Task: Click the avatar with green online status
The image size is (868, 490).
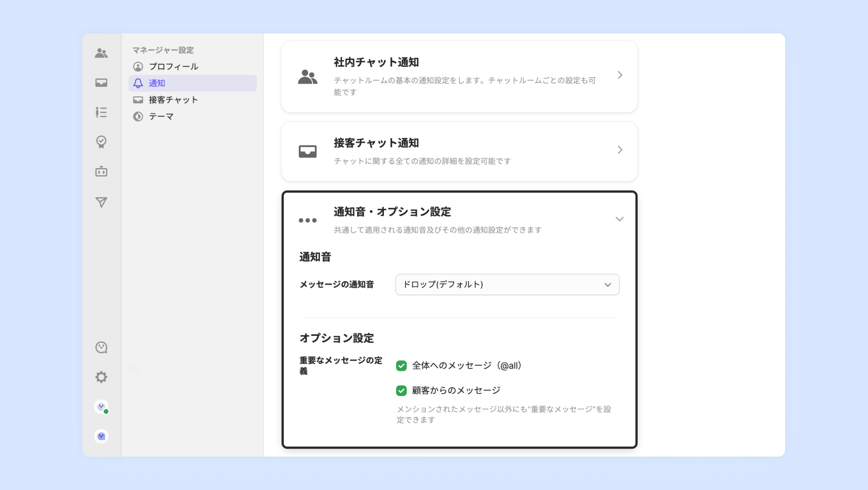Action: 101,407
